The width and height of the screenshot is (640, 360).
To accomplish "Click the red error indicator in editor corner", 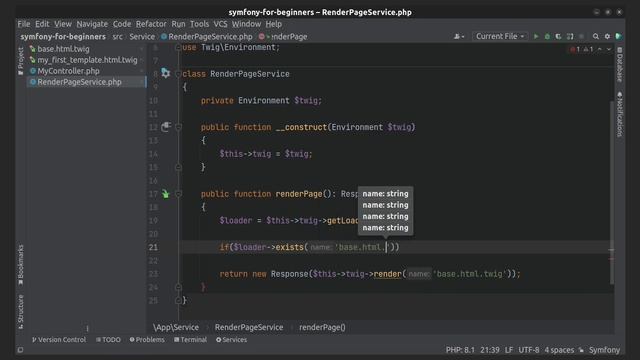I will click(575, 49).
